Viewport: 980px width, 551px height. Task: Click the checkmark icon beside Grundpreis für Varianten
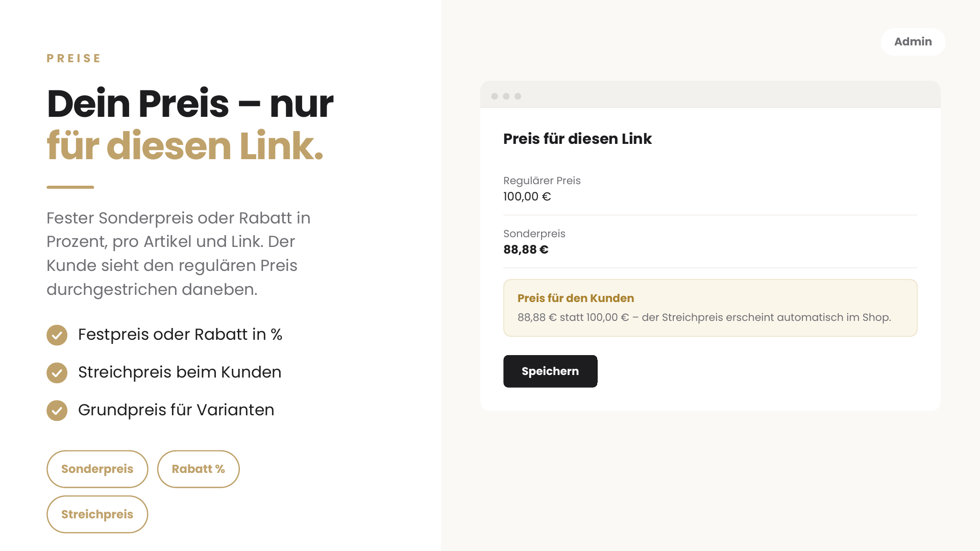click(57, 411)
